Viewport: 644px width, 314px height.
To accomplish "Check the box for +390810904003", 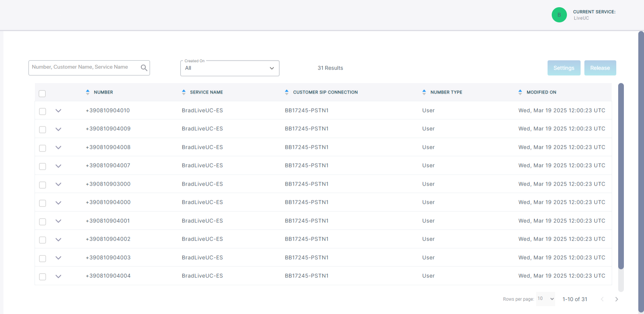I will point(43,259).
